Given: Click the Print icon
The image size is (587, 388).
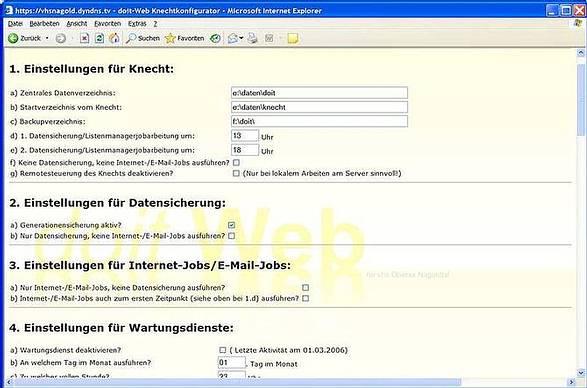Looking at the screenshot, I should pos(253,38).
